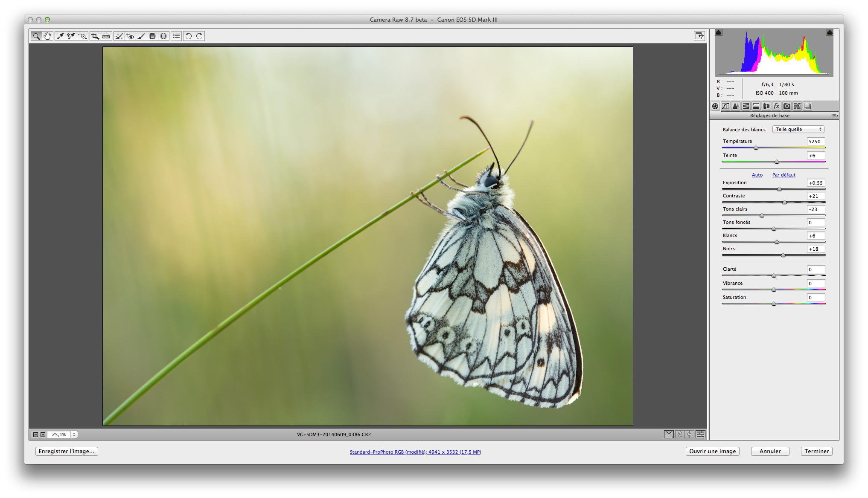The image size is (868, 498).
Task: Switch to the Presets tab
Action: [797, 106]
